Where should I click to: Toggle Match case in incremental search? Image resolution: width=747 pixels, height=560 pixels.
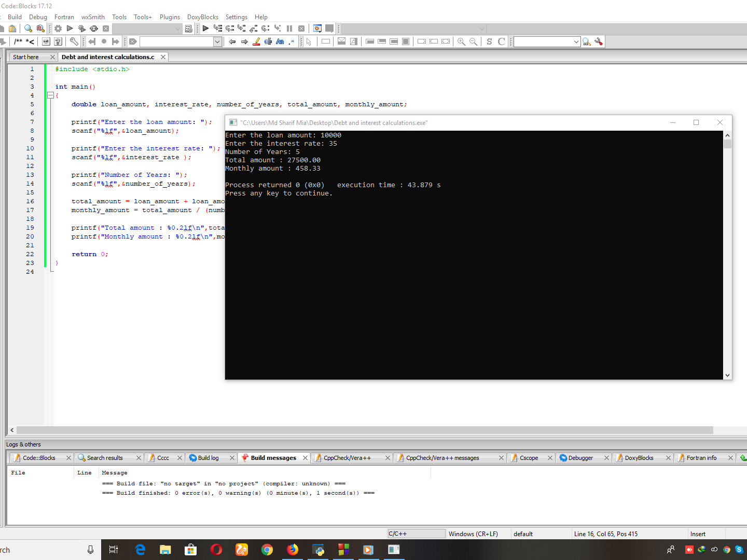tap(280, 41)
